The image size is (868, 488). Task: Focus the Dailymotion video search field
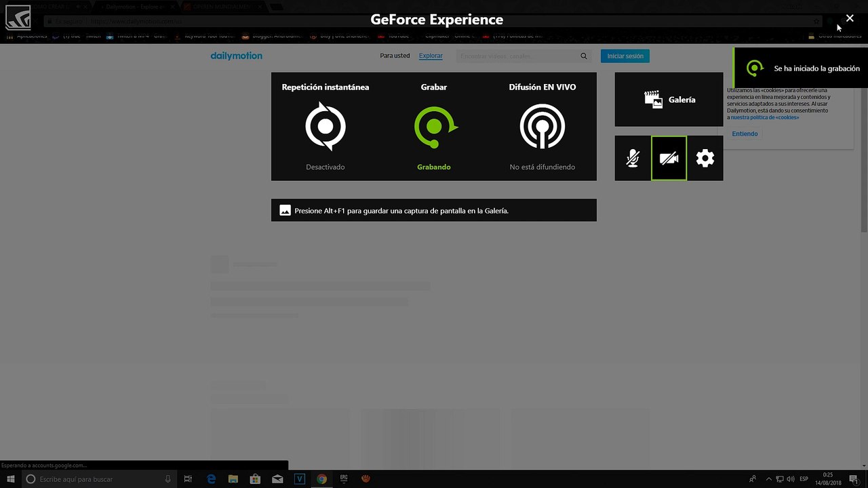coord(517,56)
